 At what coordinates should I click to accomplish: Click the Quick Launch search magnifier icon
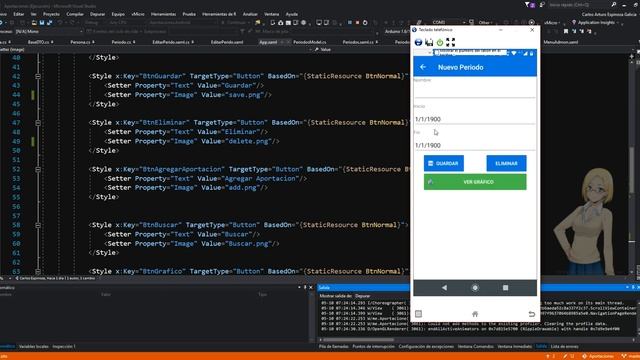[x=613, y=4]
